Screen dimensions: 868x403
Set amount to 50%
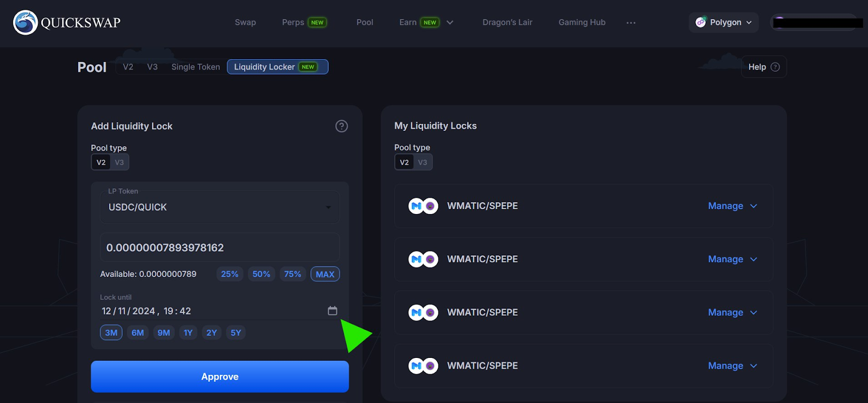point(261,274)
